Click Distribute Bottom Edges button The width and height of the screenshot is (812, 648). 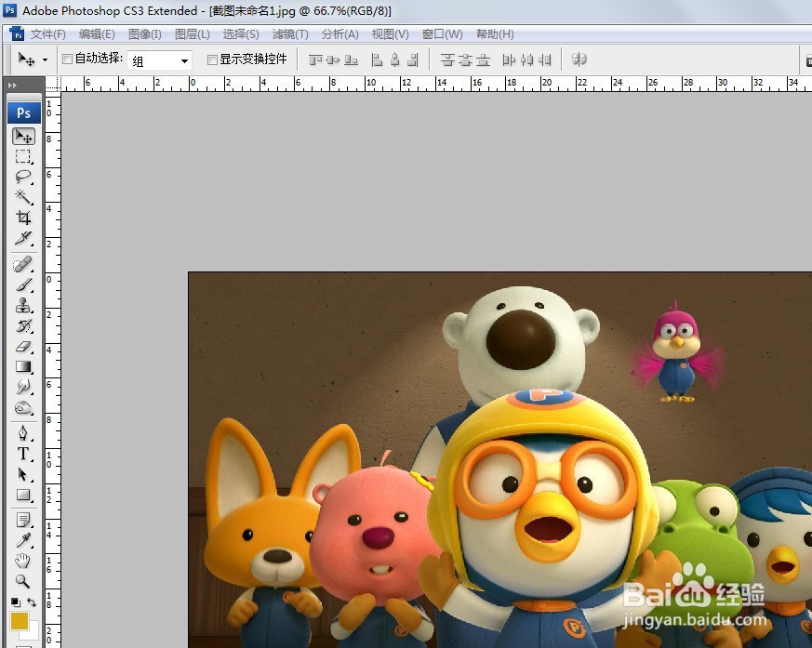[x=483, y=60]
